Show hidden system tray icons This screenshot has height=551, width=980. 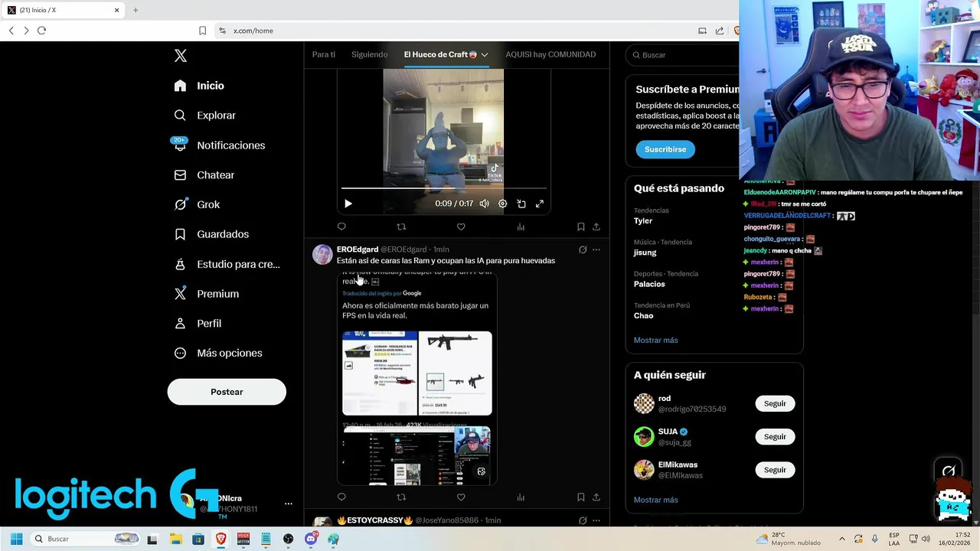tap(841, 539)
